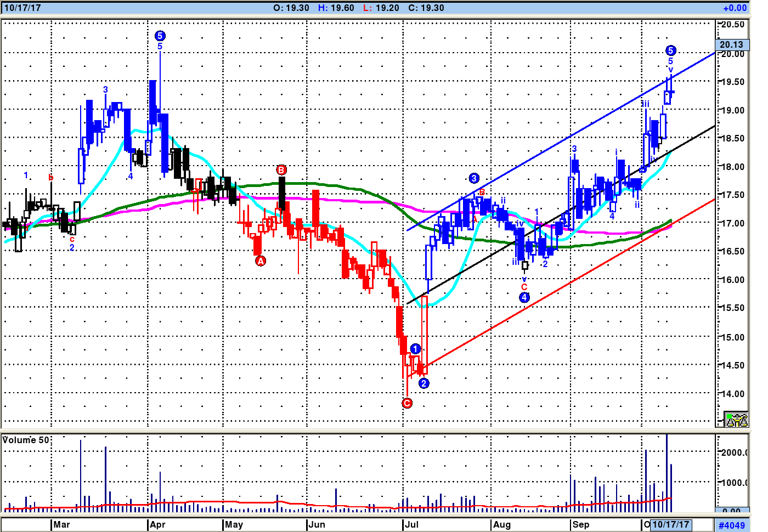This screenshot has height=532, width=768.
Task: Click the balance scale icon on the price axis
Action: (x=736, y=420)
